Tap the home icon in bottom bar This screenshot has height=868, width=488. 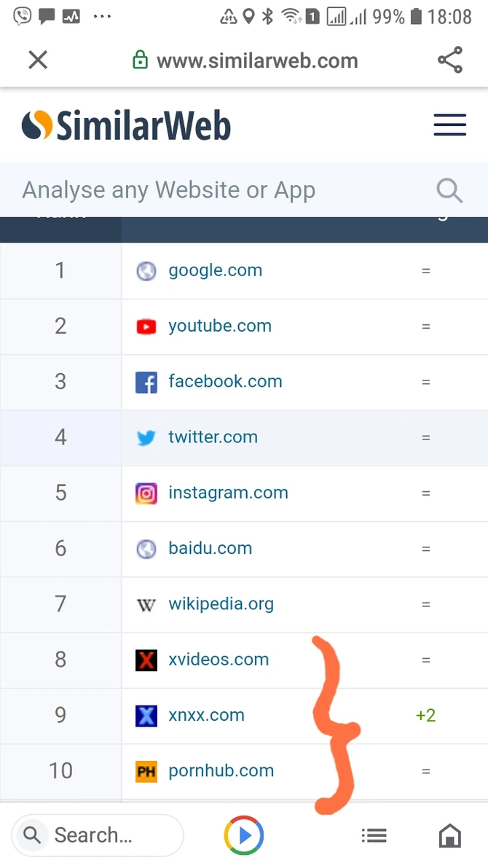point(449,836)
